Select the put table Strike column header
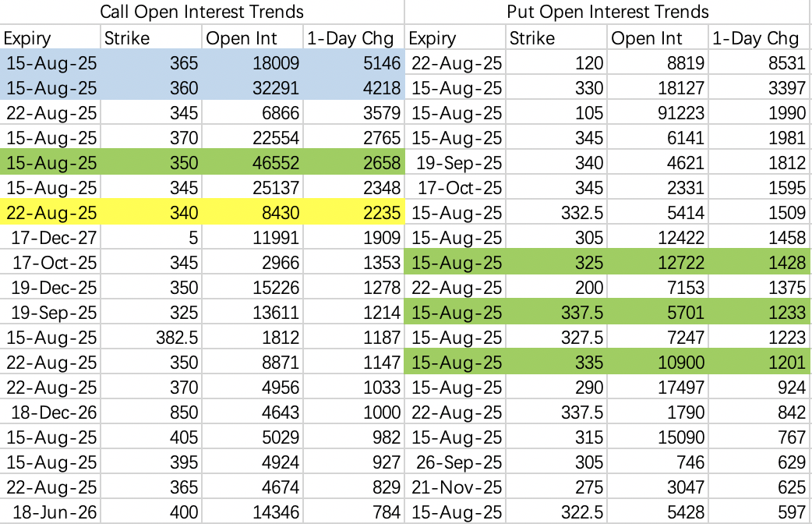This screenshot has width=812, height=524. pos(531,38)
